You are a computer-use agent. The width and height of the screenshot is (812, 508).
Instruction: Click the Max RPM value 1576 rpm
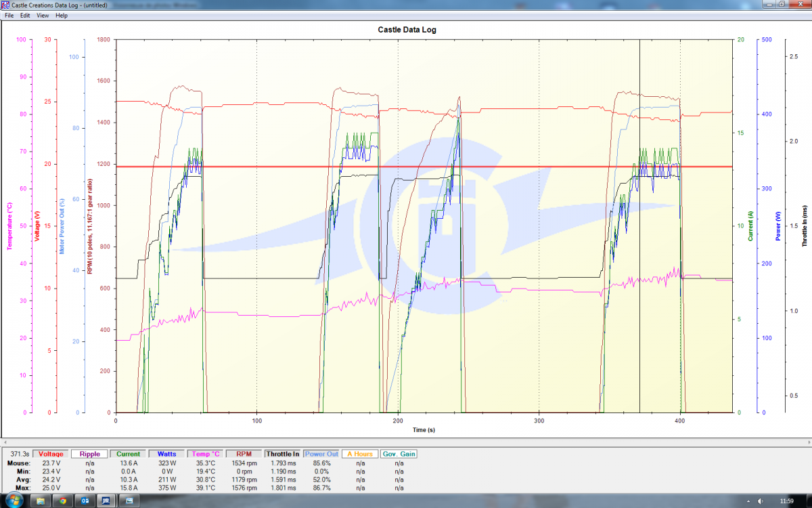pos(244,488)
